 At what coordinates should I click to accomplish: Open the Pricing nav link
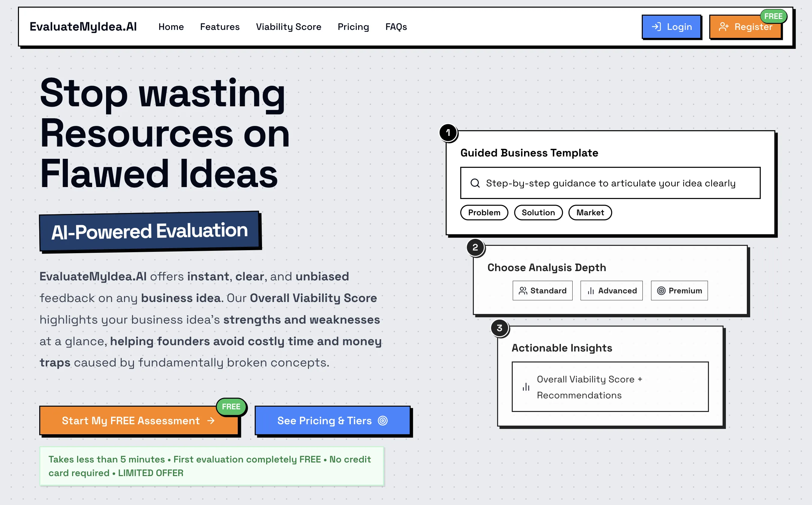coord(353,27)
